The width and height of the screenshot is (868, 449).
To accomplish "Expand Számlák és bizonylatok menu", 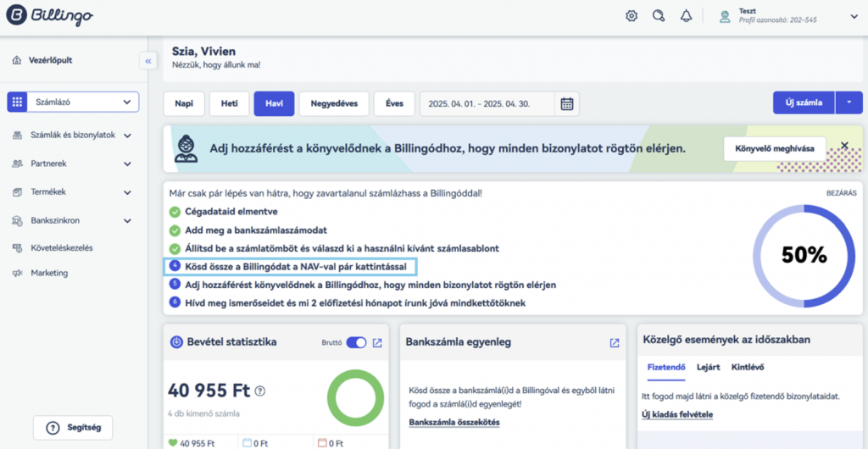I will (127, 136).
